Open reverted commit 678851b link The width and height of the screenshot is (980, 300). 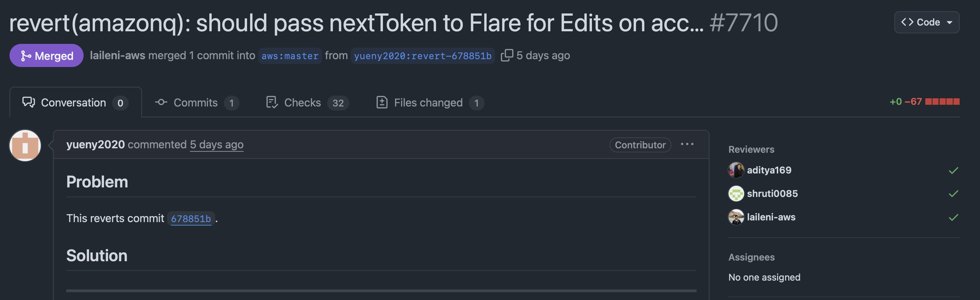point(191,218)
